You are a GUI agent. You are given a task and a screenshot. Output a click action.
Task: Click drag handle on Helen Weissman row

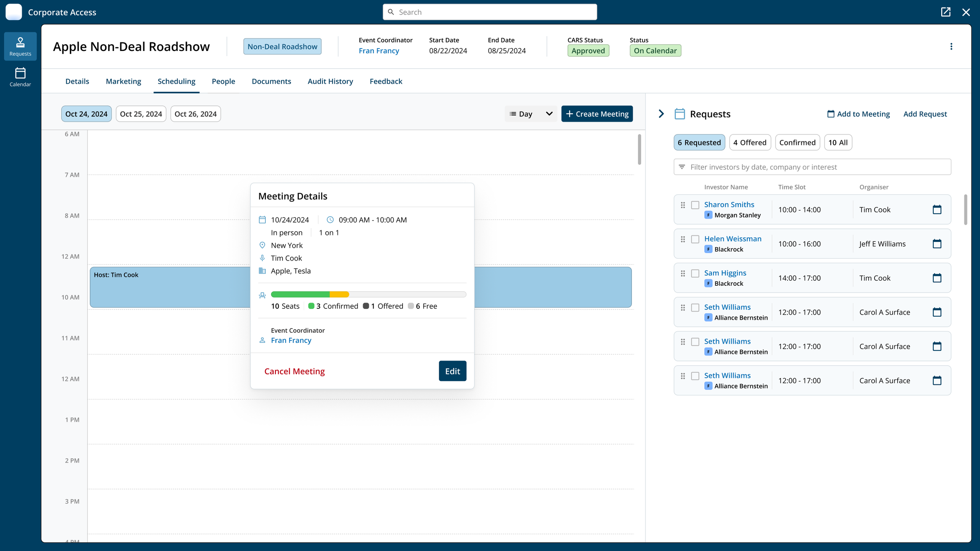(682, 239)
